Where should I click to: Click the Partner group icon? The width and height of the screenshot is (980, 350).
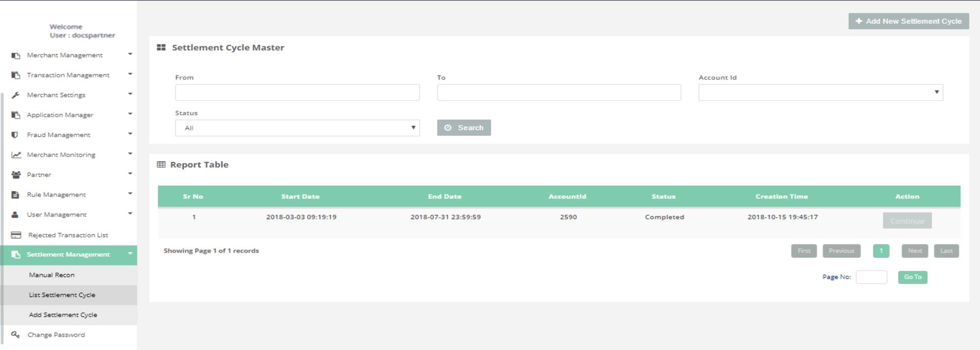pyautogui.click(x=16, y=175)
